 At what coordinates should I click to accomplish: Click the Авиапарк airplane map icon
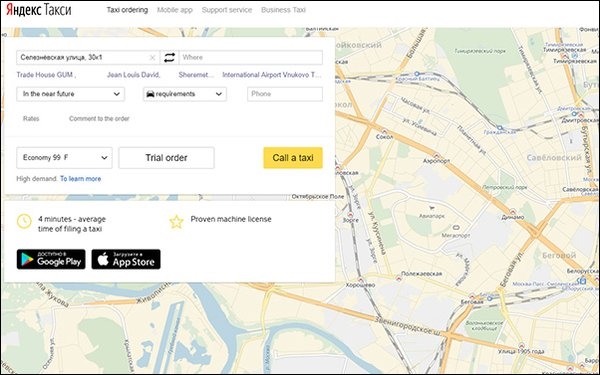pyautogui.click(x=432, y=208)
